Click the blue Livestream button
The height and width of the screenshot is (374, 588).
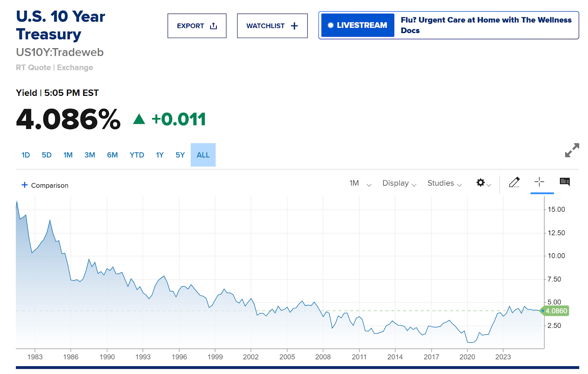pyautogui.click(x=358, y=25)
